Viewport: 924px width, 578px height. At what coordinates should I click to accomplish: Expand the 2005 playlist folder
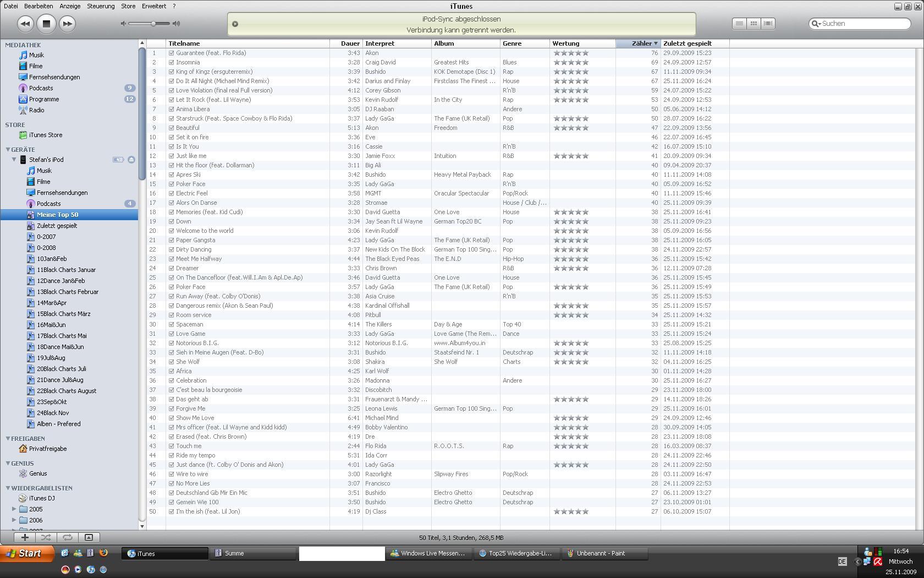tap(14, 509)
